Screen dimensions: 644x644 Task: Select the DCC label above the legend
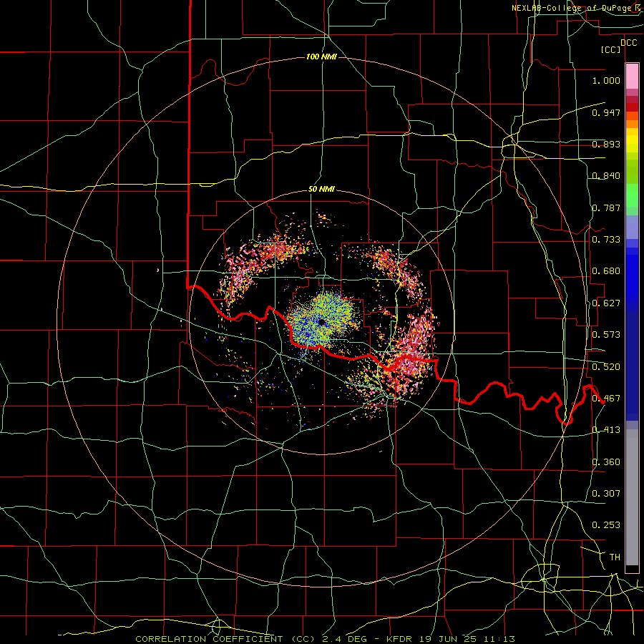coord(628,43)
